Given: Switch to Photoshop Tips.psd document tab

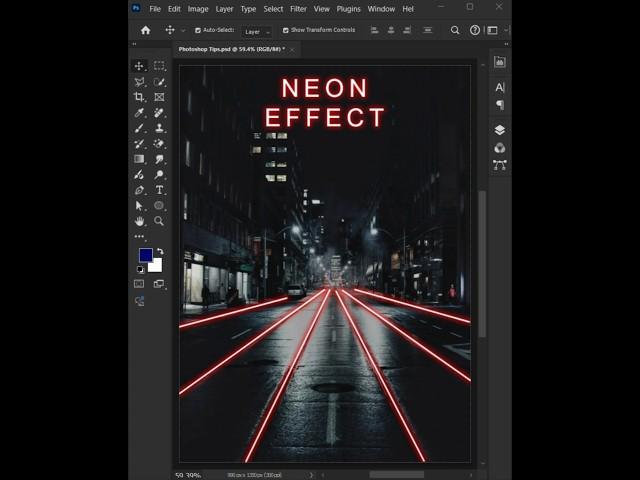Looking at the screenshot, I should pos(230,49).
